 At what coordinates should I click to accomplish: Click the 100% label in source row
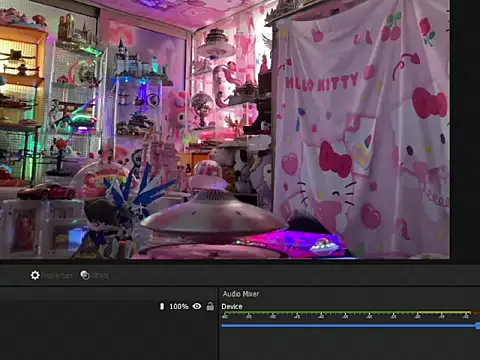(179, 306)
